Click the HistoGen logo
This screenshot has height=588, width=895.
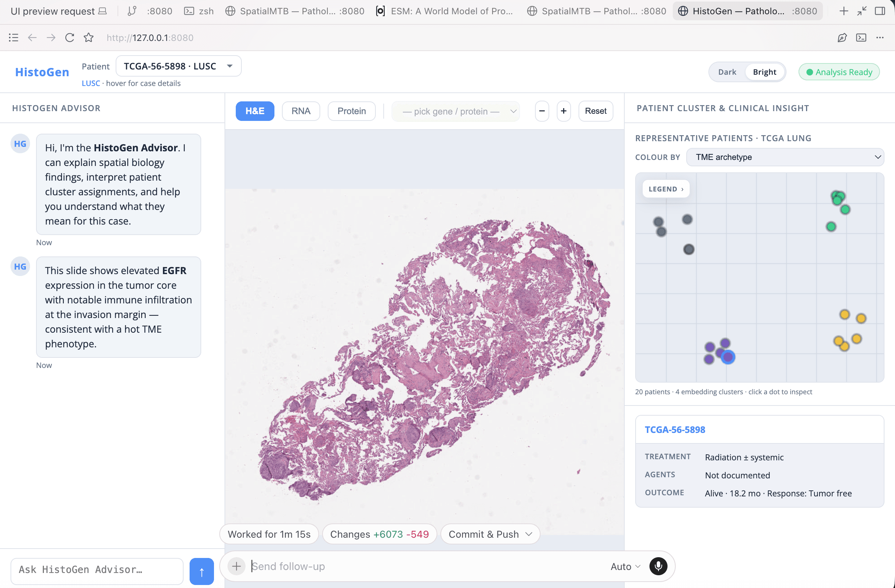(x=42, y=72)
